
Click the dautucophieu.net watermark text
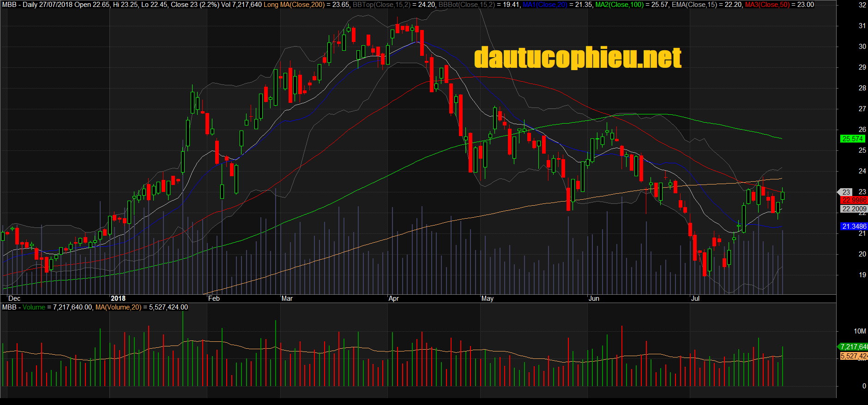pos(578,58)
